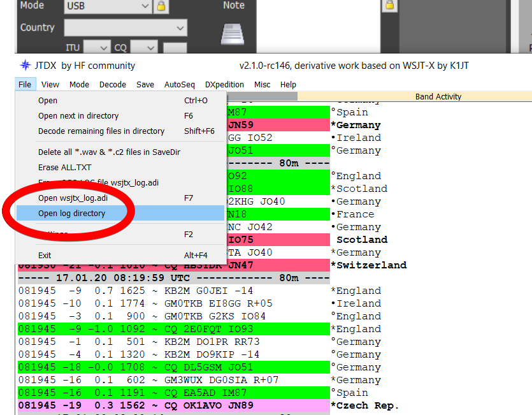Viewport: 532px width, 415px height.
Task: Choose Exit from File menu
Action: [120, 256]
